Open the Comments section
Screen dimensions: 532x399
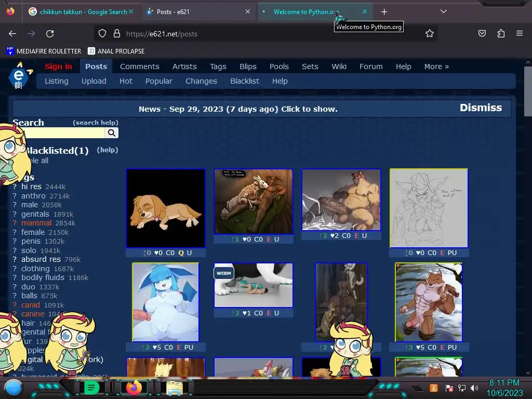[x=139, y=66]
